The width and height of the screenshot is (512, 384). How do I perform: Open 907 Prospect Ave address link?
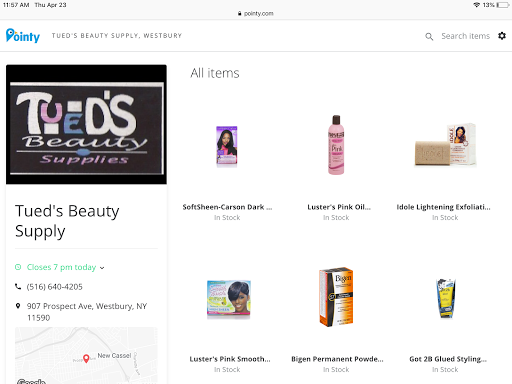coord(87,312)
